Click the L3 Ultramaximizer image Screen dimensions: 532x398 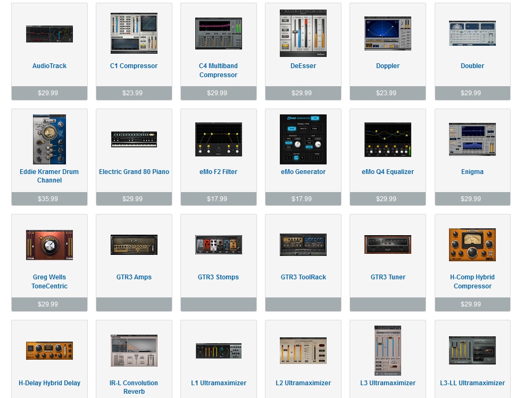388,351
